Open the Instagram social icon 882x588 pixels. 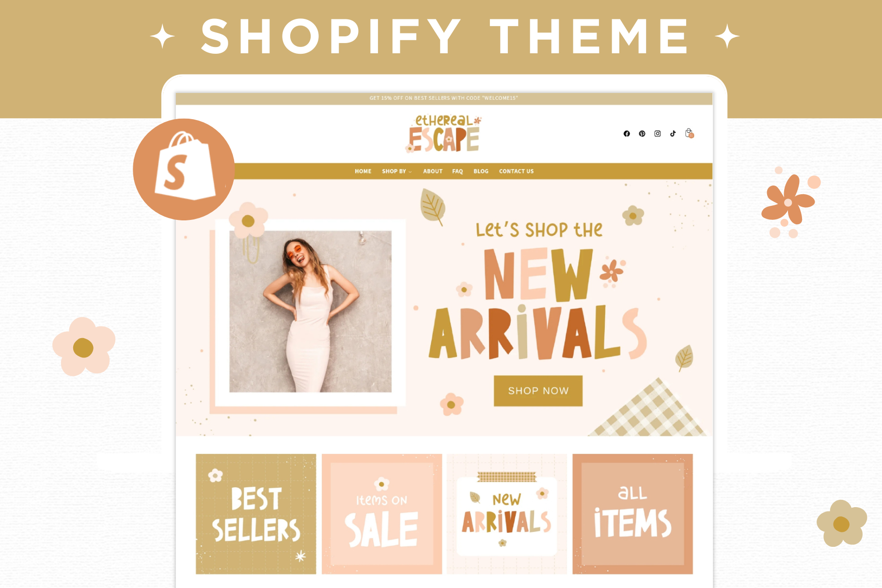pyautogui.click(x=658, y=134)
